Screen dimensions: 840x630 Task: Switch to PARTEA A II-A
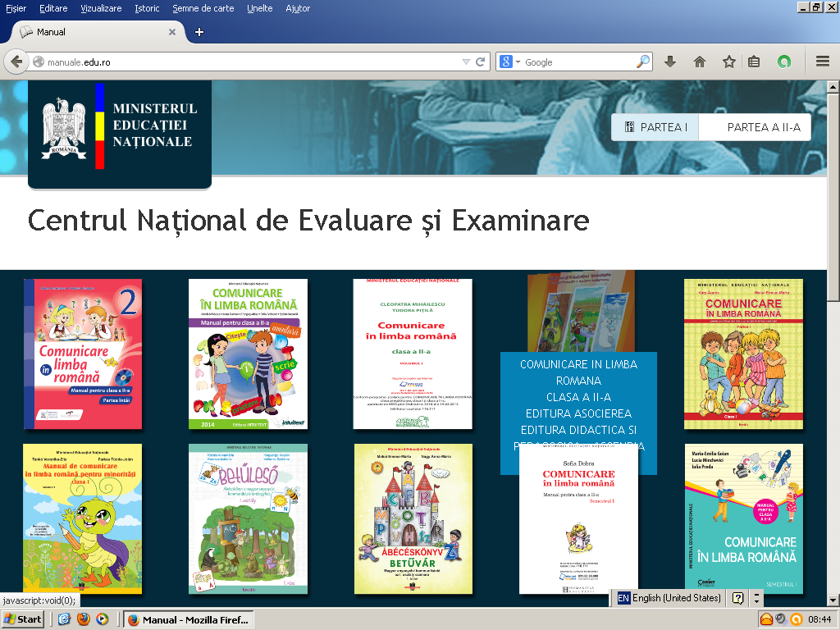pyautogui.click(x=763, y=127)
